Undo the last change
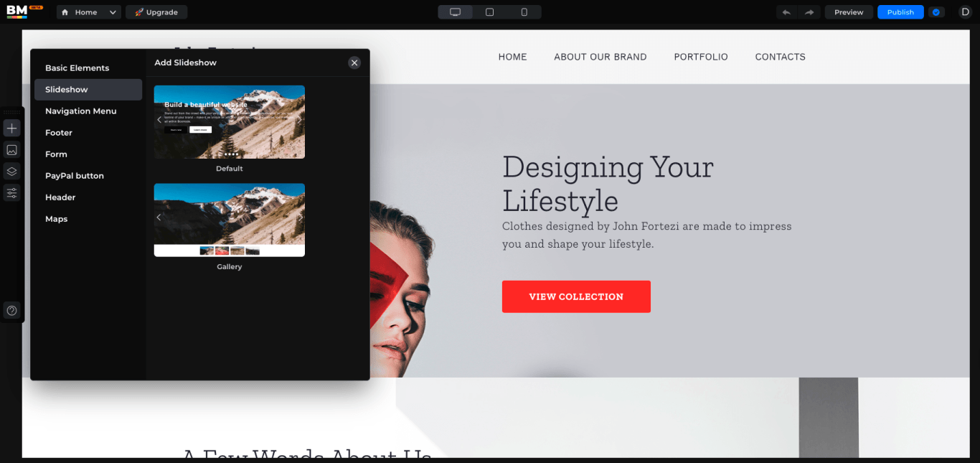This screenshot has width=980, height=463. click(x=786, y=11)
